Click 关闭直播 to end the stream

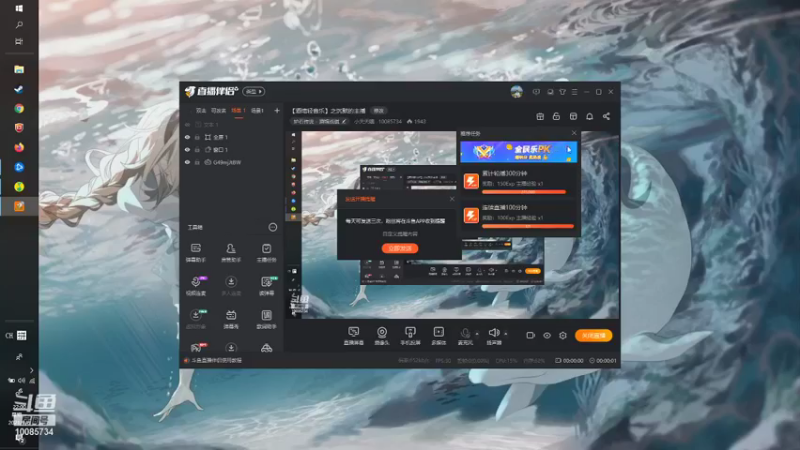coord(593,335)
